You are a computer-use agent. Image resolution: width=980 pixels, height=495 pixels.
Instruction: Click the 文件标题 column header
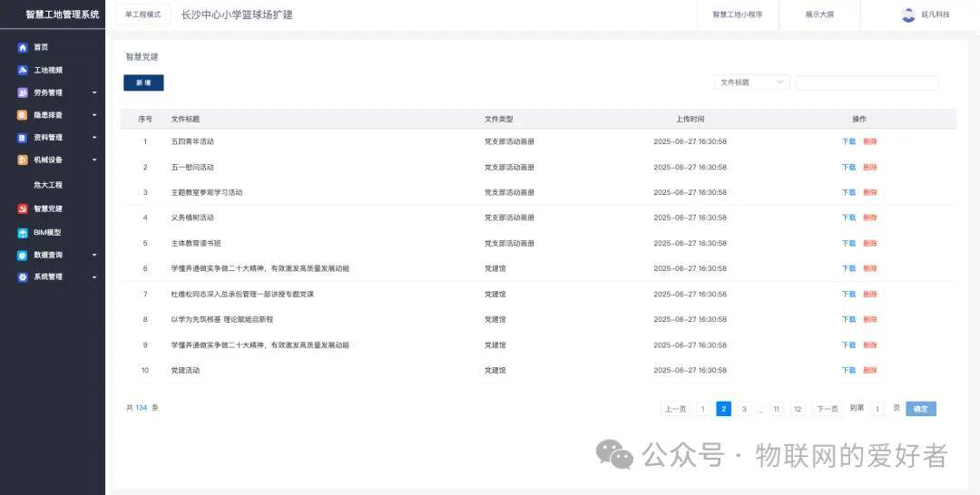click(186, 119)
